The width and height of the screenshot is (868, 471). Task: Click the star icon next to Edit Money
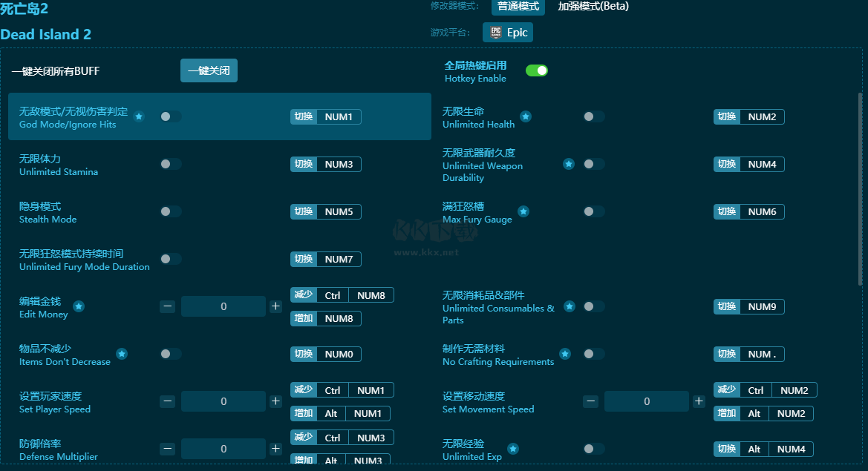click(x=79, y=306)
